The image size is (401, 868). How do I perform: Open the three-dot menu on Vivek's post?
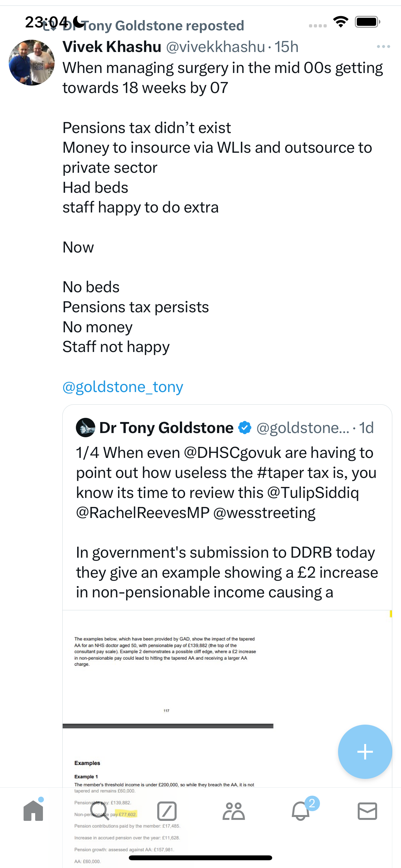(384, 46)
